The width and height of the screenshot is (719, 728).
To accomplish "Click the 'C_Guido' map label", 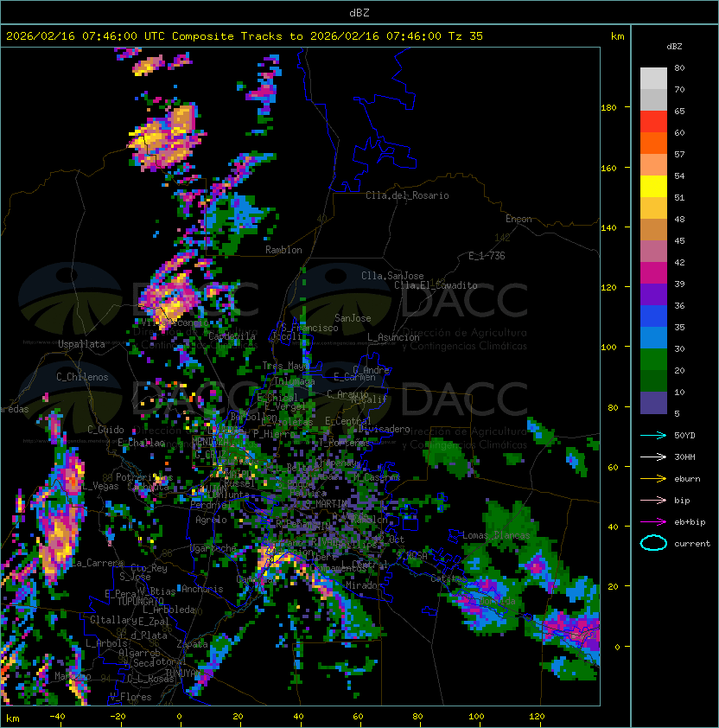I will (x=105, y=430).
